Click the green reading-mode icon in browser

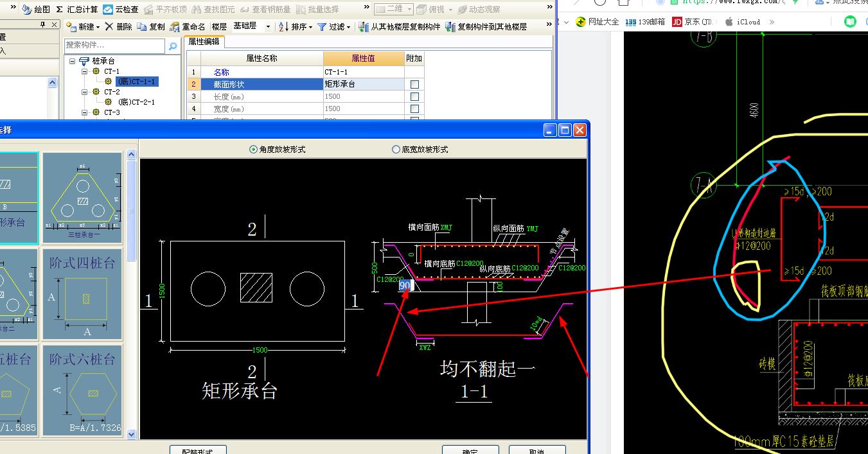click(850, 22)
